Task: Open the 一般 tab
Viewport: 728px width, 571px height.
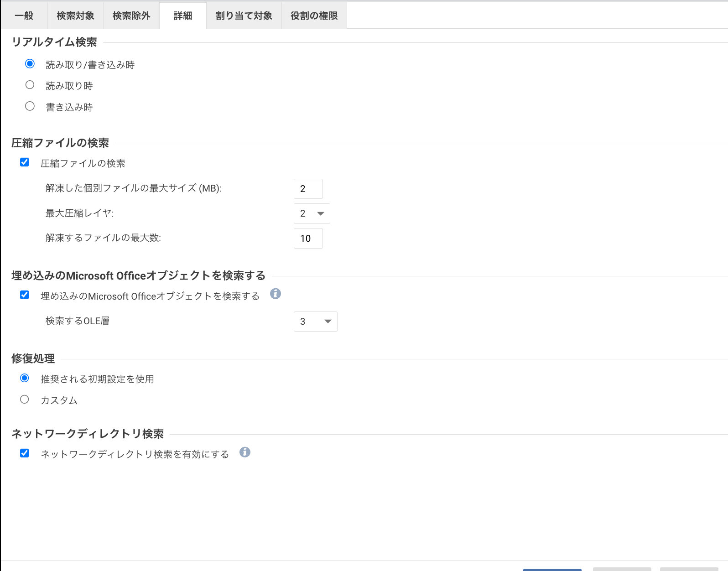Action: click(x=24, y=16)
